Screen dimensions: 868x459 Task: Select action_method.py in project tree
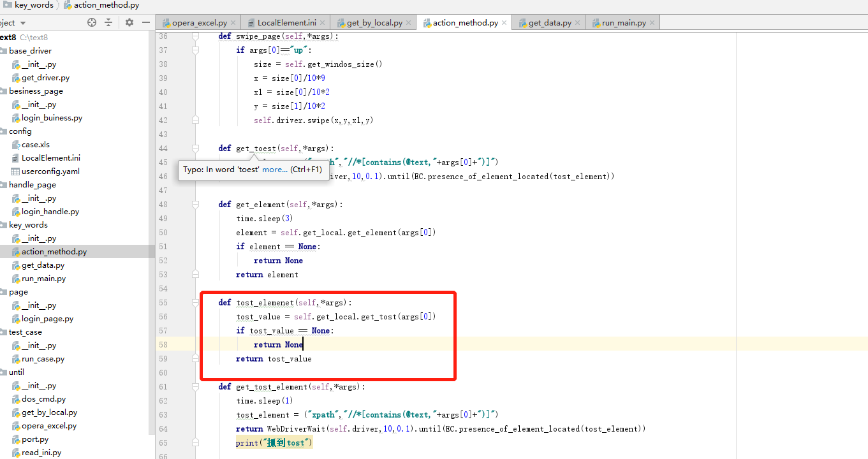54,251
